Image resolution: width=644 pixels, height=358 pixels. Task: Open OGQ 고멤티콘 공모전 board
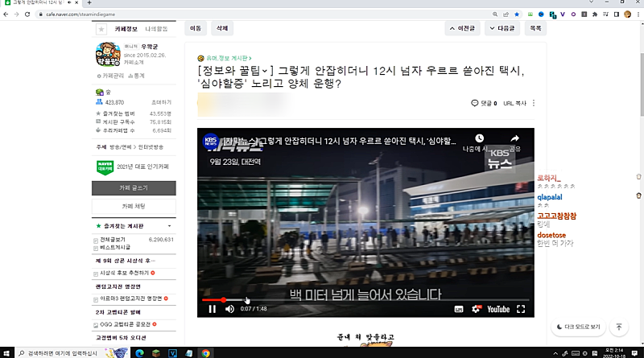[126, 324]
